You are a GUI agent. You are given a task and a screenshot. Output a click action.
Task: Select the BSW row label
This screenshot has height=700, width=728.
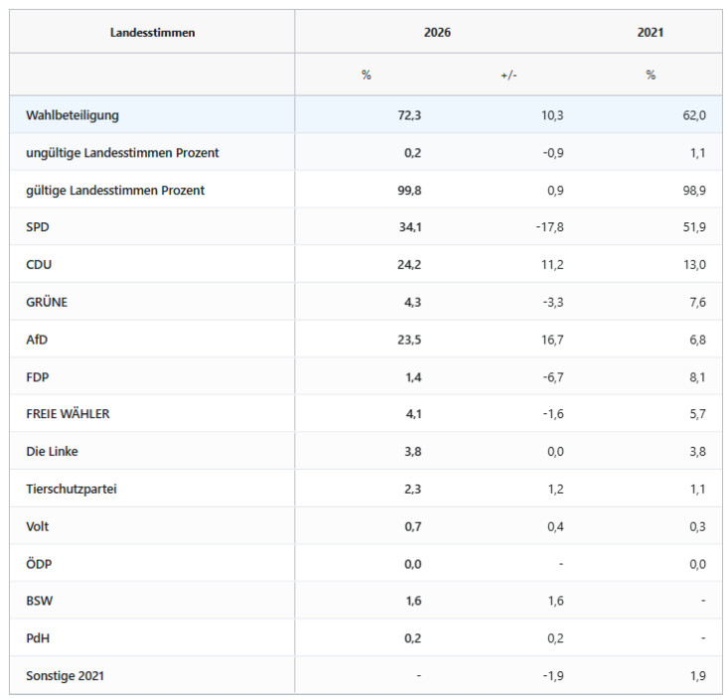tap(38, 602)
